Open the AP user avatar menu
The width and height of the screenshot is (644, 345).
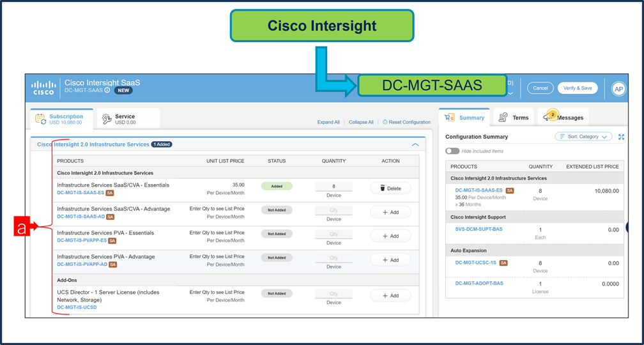pyautogui.click(x=618, y=89)
